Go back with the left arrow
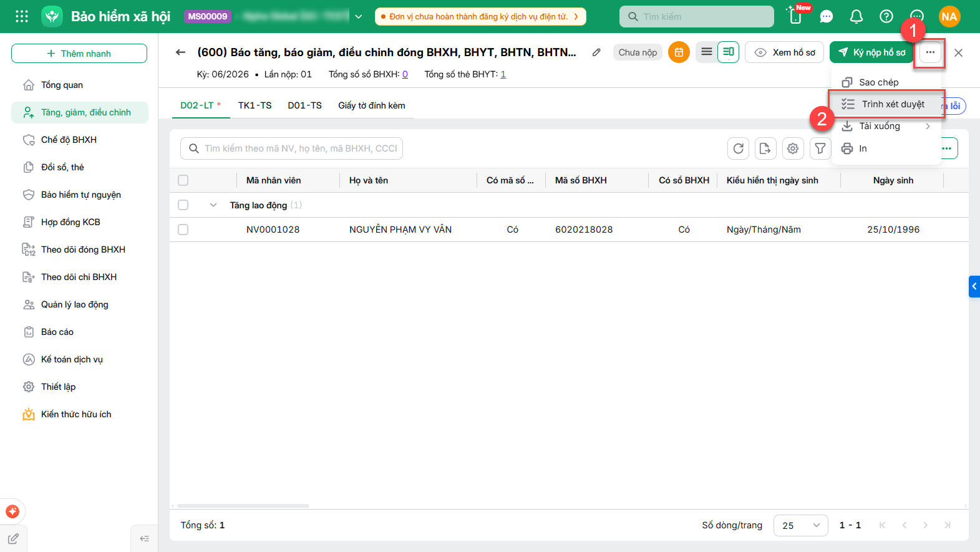 click(180, 52)
